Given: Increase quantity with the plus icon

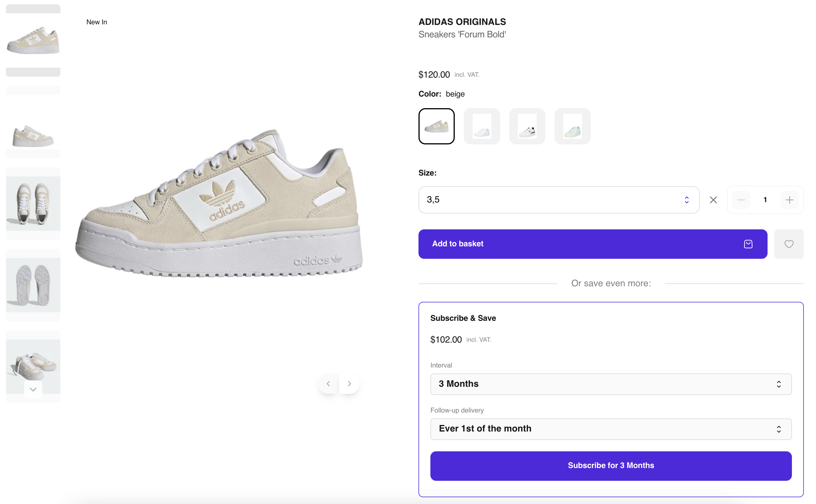Looking at the screenshot, I should pos(789,200).
